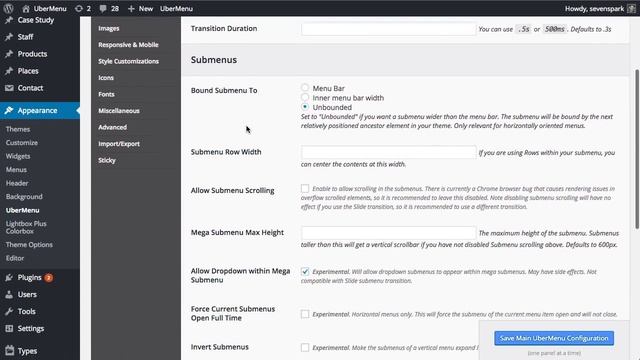
Task: Open Header under Appearance
Action: point(17,183)
